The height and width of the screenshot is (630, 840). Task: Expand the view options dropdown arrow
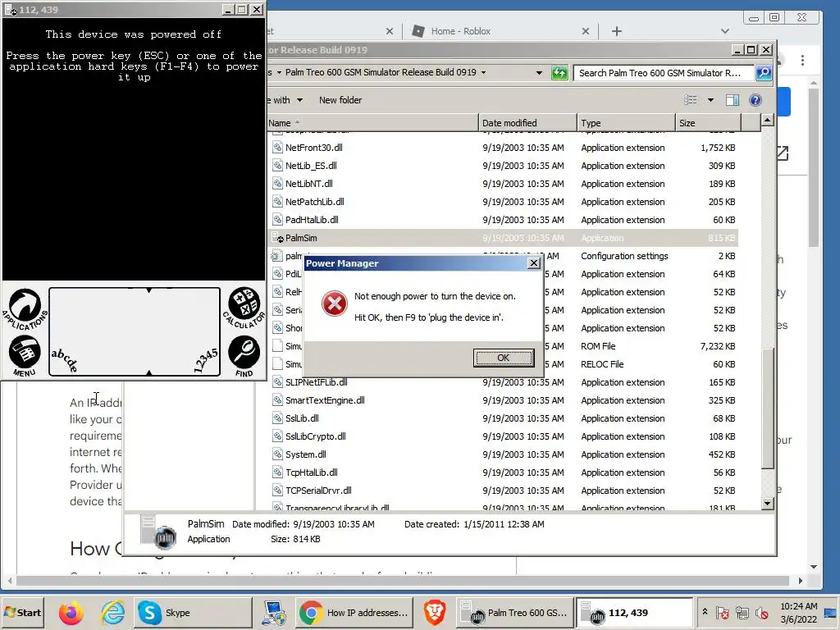click(710, 100)
